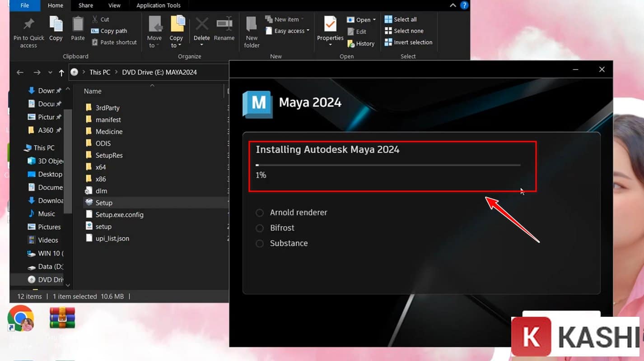The image size is (644, 361).
Task: Click the Maya 2024 logo icon
Action: [x=257, y=103]
